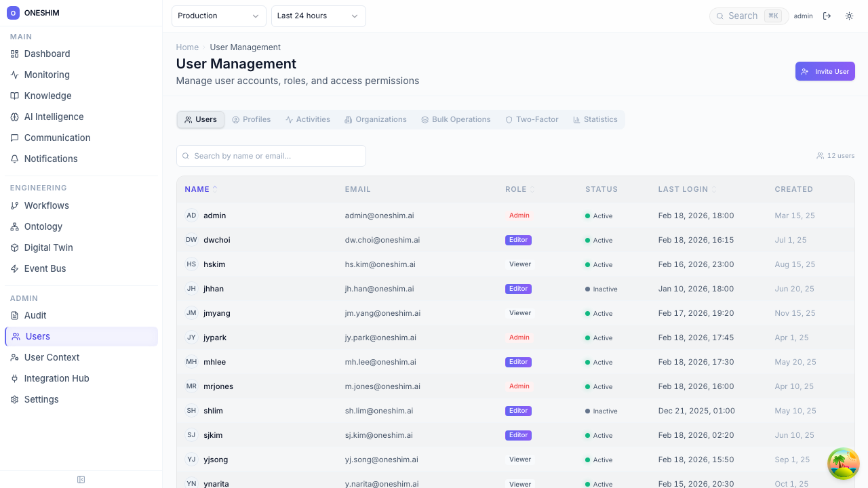Expand the Last 24 hours time range
868x488 pixels.
point(318,16)
